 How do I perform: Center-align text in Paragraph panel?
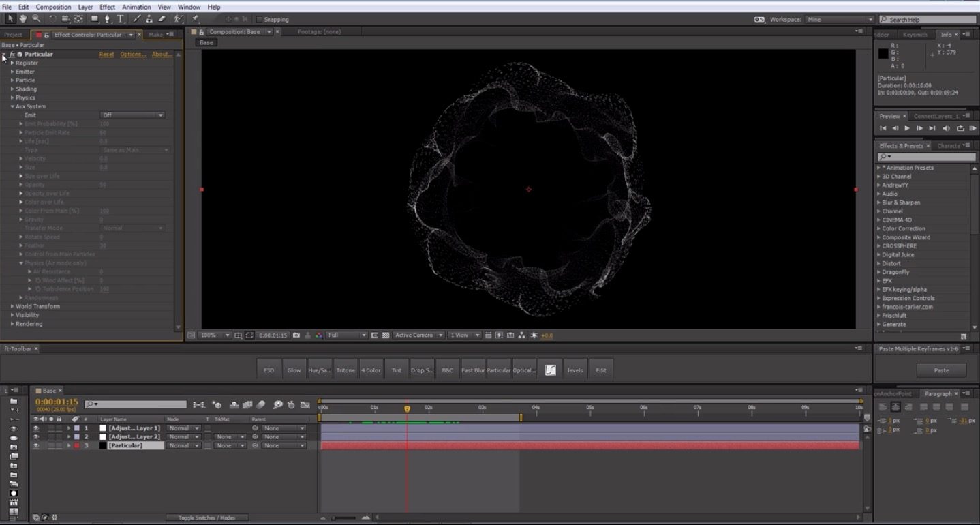coord(895,407)
